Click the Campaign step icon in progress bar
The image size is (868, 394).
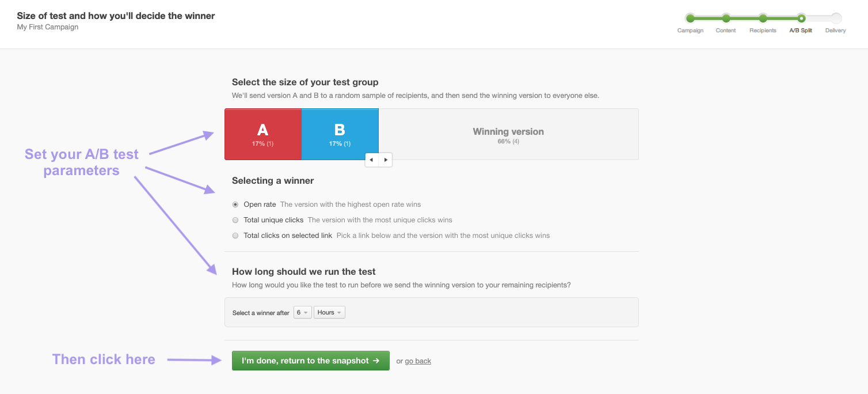[690, 18]
